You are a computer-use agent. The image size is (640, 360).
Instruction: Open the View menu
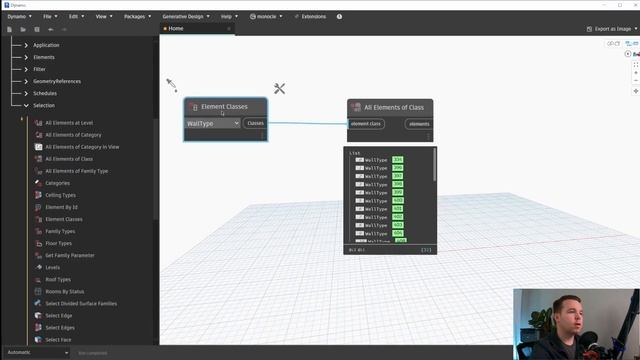104,17
